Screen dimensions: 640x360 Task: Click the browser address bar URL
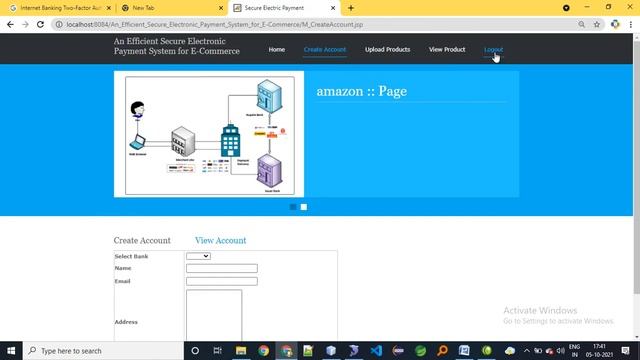tap(214, 24)
